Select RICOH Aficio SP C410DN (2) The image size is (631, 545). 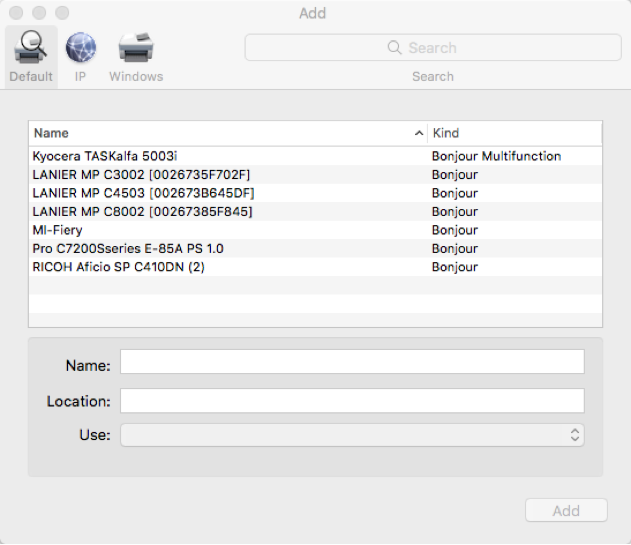(x=316, y=267)
